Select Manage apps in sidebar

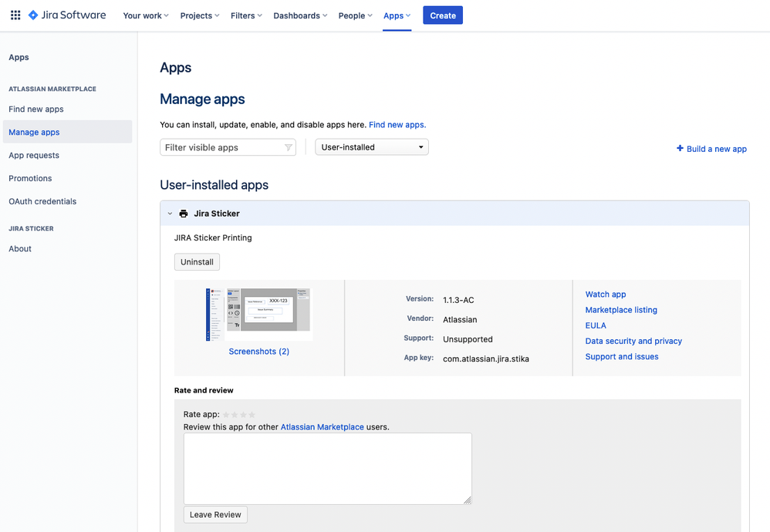pos(68,132)
